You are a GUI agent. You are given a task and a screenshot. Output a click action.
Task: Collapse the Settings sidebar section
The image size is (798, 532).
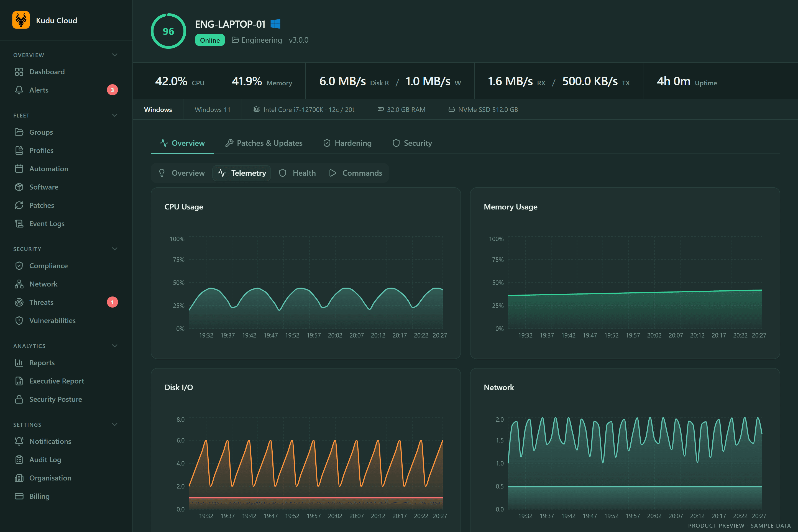115,425
